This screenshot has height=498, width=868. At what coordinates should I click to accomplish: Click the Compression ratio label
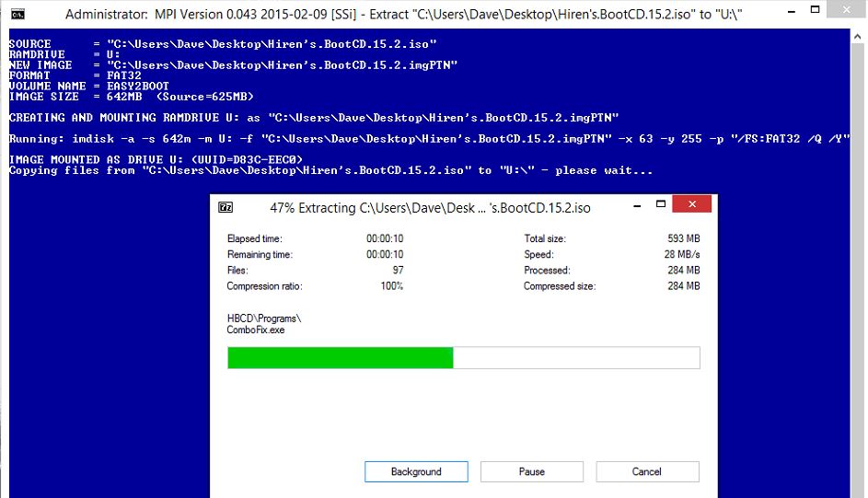pos(264,286)
